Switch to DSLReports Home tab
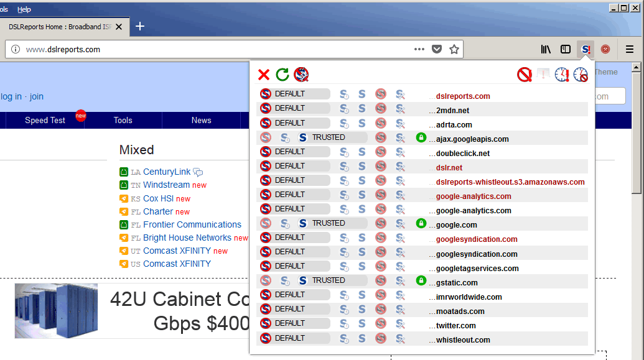Viewport: 644px width, 360px height. coord(60,27)
